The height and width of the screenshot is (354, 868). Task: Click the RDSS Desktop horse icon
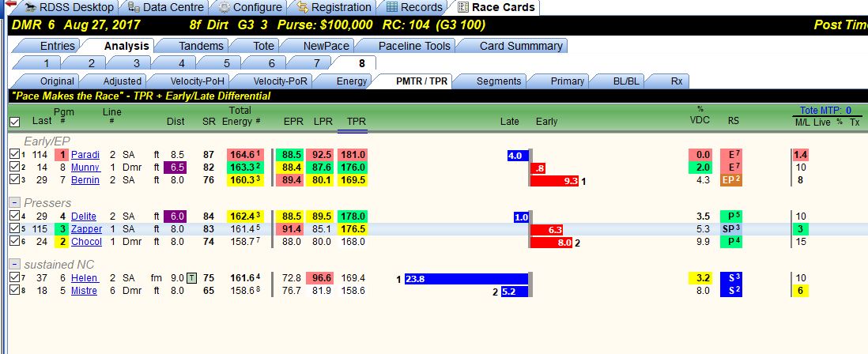coord(31,7)
